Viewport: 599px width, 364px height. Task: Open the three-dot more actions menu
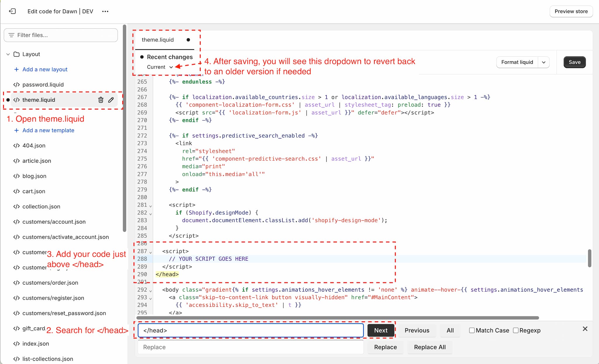point(105,11)
